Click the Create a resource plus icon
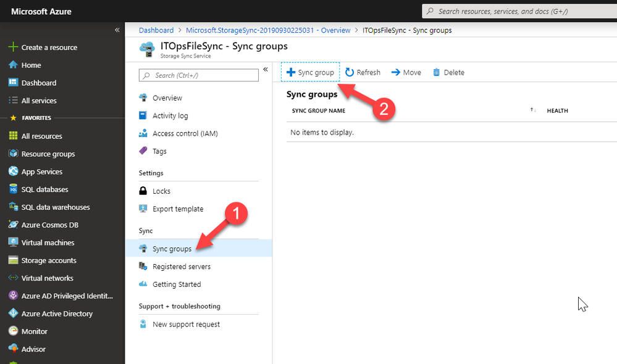This screenshot has height=364, width=617. point(13,47)
